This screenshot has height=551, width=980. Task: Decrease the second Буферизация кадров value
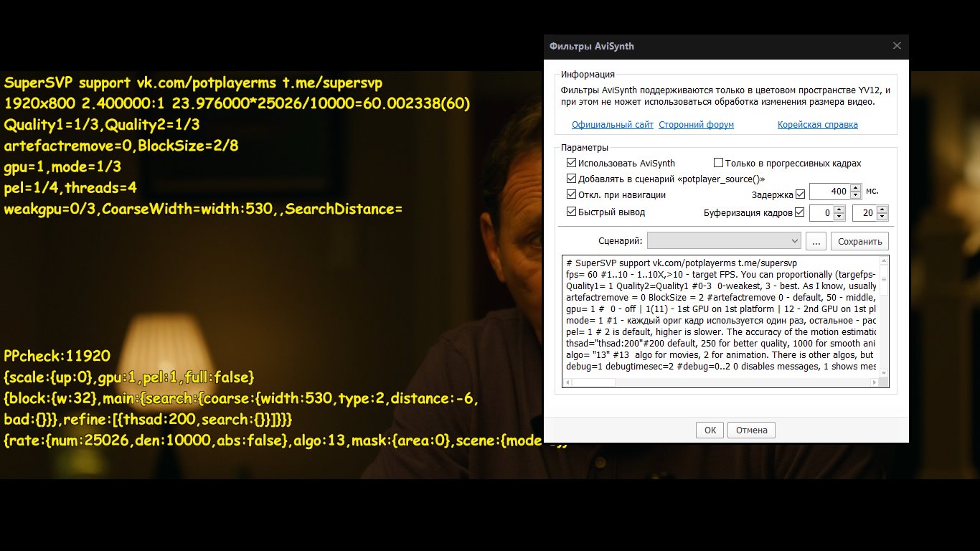coord(882,217)
